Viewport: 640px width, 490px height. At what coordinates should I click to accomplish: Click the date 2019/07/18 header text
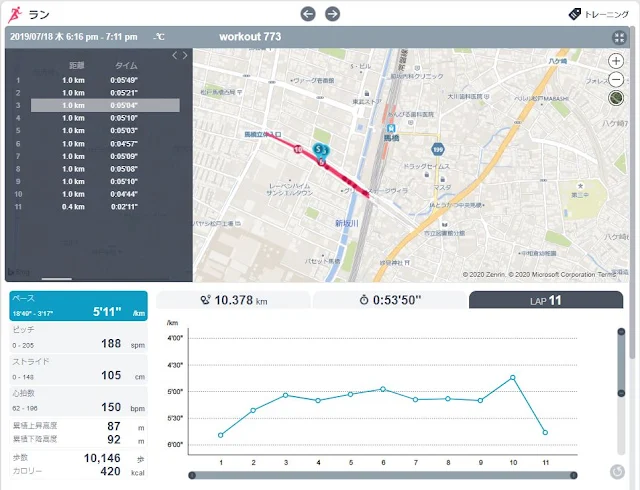point(74,37)
